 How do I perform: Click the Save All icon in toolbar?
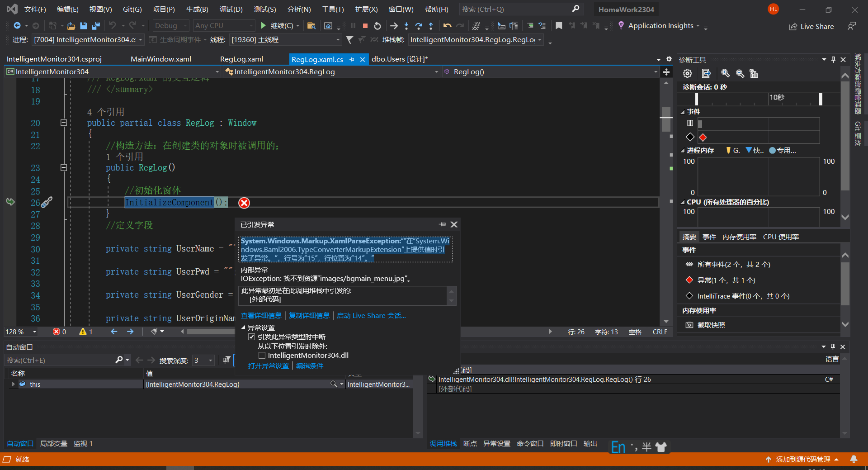95,26
